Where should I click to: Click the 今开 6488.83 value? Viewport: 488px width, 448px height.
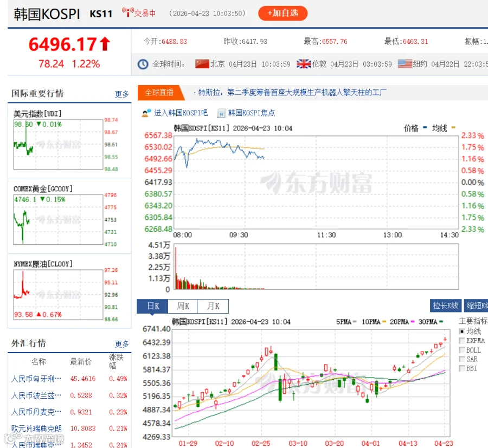tap(174, 41)
